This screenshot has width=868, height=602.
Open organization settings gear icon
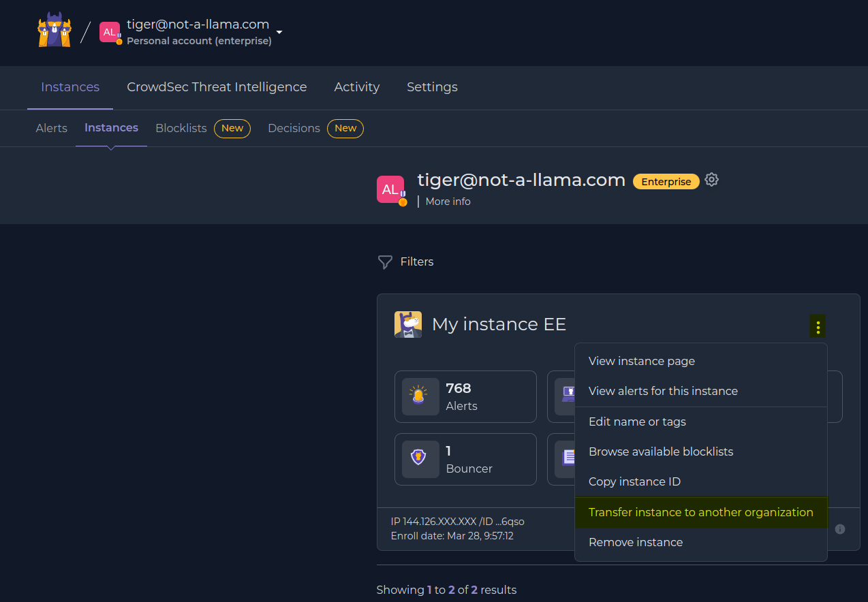click(x=712, y=180)
